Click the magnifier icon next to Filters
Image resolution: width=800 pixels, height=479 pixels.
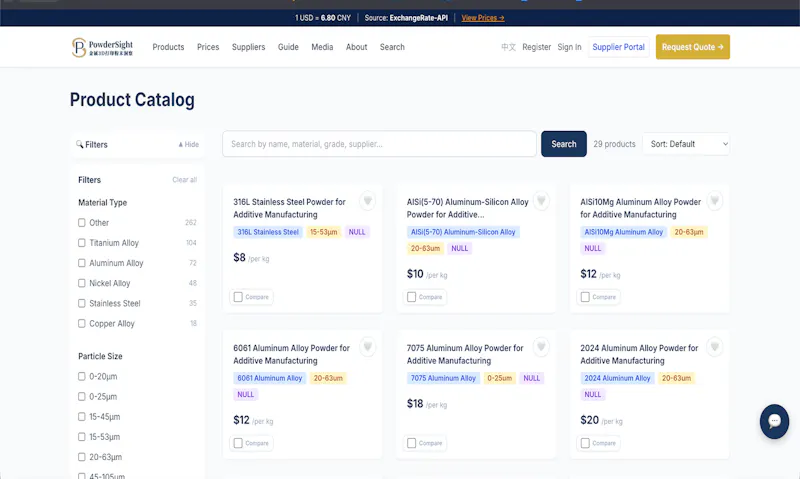coord(80,144)
